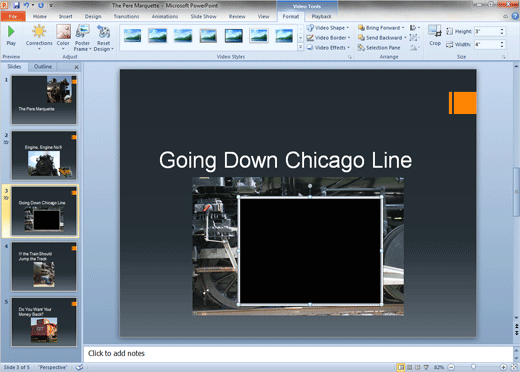This screenshot has width=520, height=372.
Task: Expand the Video Styles gallery more arrow
Action: [x=300, y=47]
